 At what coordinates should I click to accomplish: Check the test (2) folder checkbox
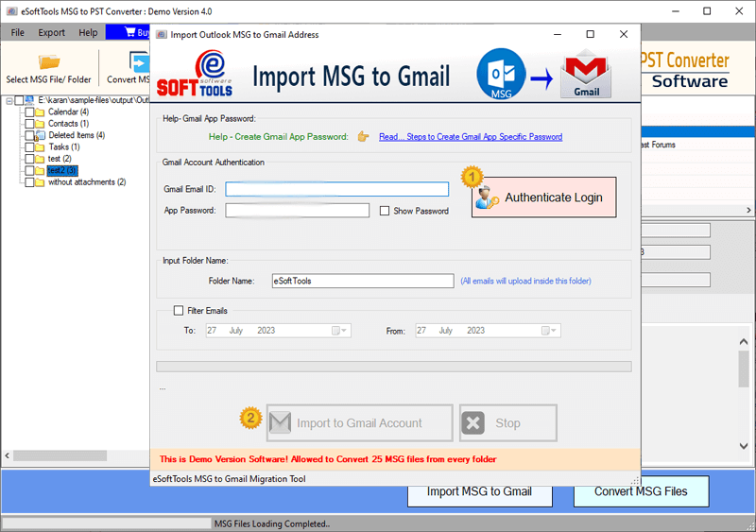(29, 159)
